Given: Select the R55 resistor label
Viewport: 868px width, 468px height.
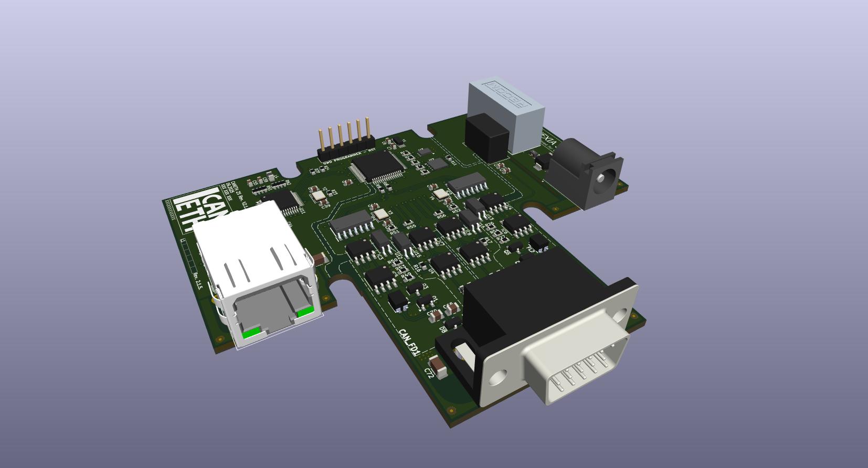Looking at the screenshot, I should pos(412,227).
